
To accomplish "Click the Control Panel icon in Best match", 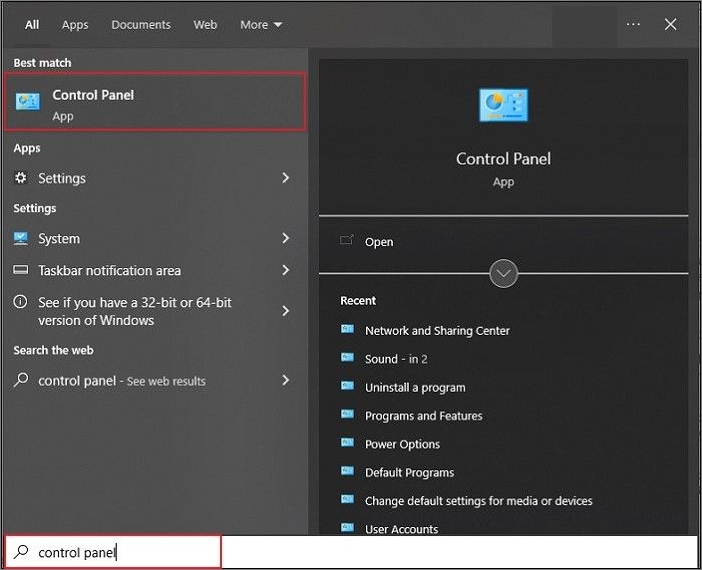I will click(28, 102).
